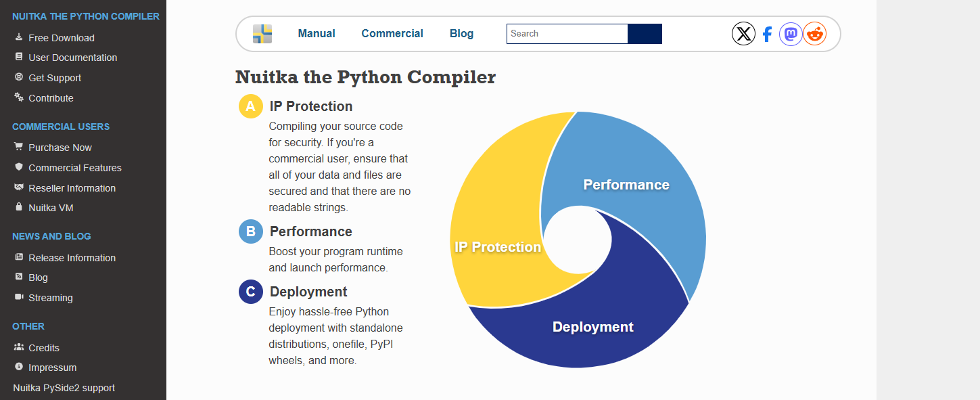This screenshot has width=980, height=400.
Task: Click the light blue B badge for Performance
Action: pos(250,231)
